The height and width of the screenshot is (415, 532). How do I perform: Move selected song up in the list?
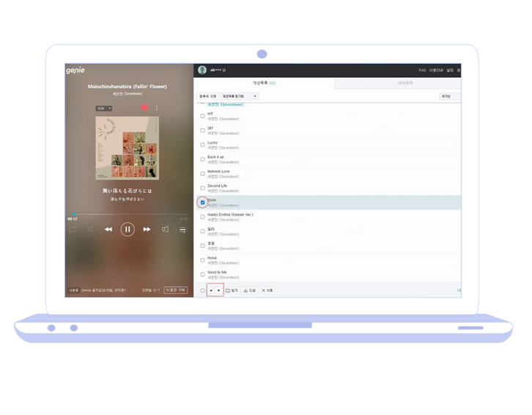211,290
